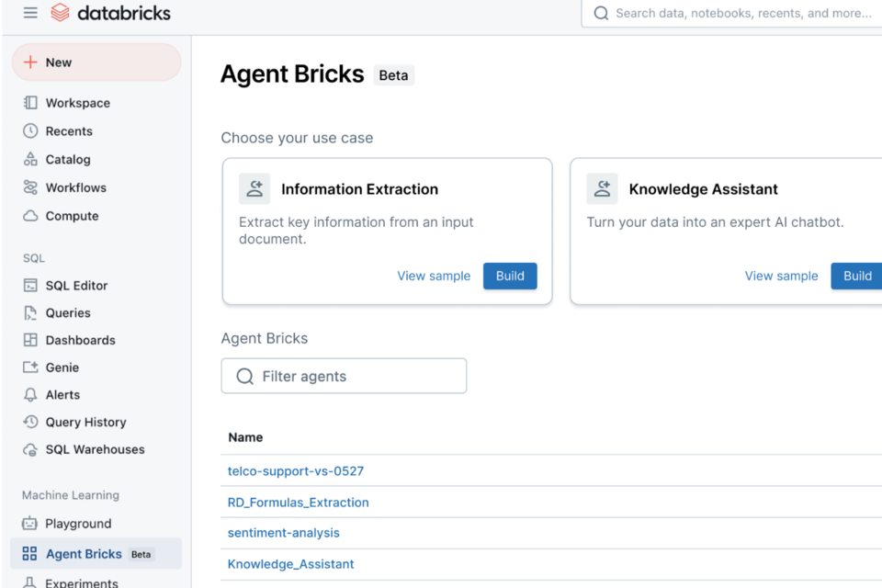Click the Alerts bell icon

[x=30, y=395]
